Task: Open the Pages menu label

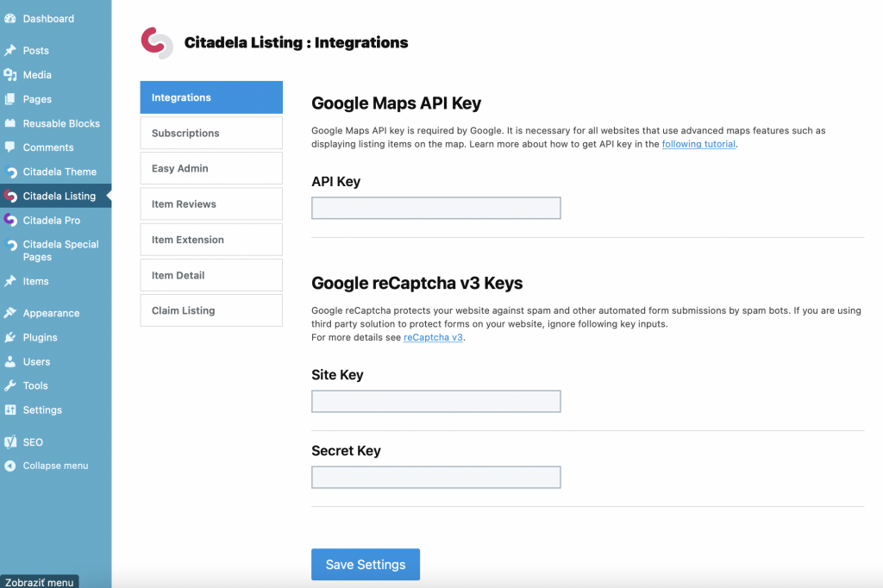Action: (37, 99)
